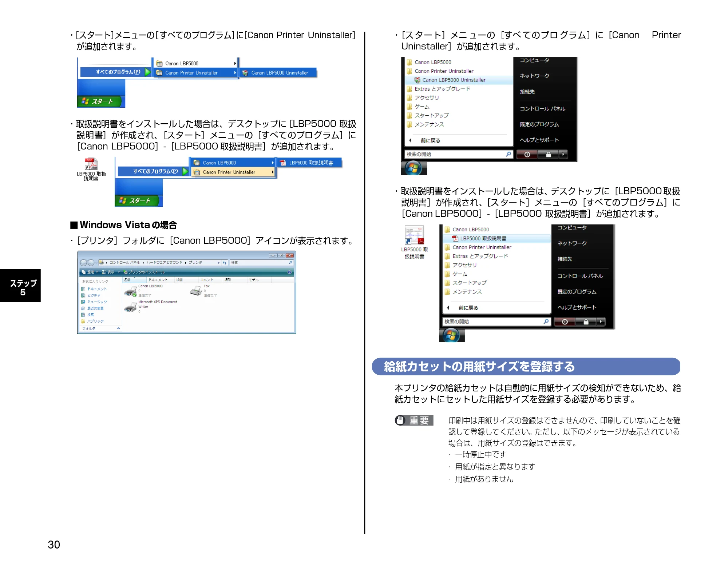Expand メンテナンス folder in Uninstaller Vista menu
Screen dimensions: 728x566
click(x=425, y=124)
